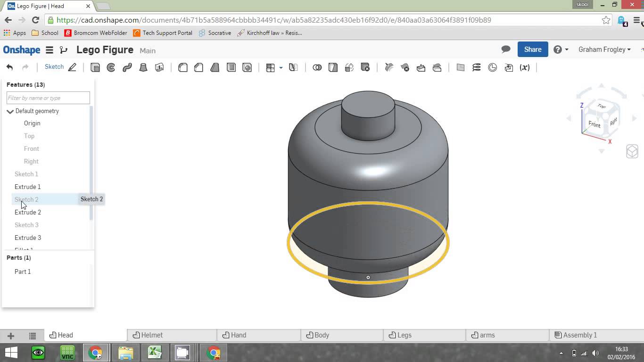Collapse the Default geometry tree
This screenshot has height=362, width=644.
point(10,111)
